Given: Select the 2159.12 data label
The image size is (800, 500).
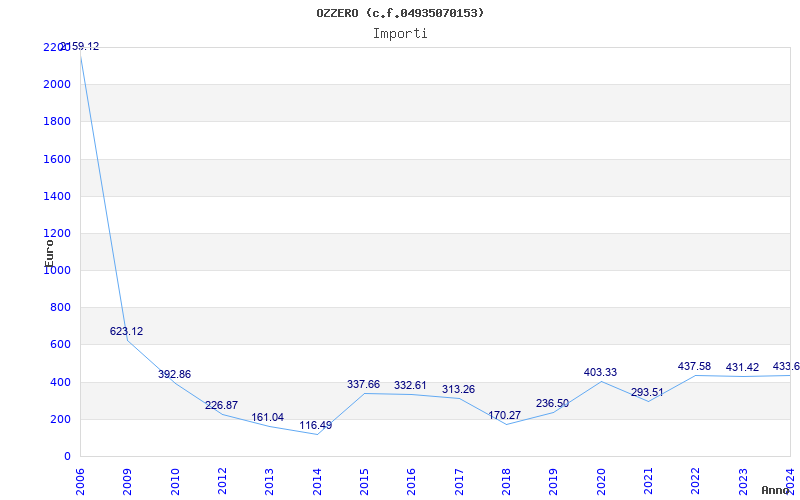Looking at the screenshot, I should point(80,46).
